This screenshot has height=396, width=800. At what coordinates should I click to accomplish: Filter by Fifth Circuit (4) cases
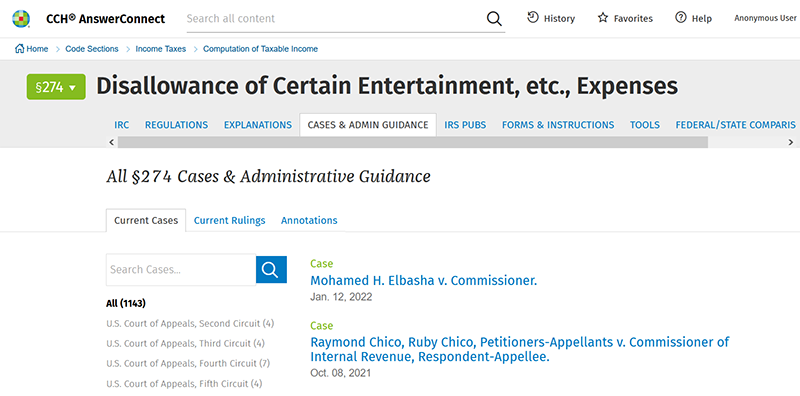tap(184, 383)
